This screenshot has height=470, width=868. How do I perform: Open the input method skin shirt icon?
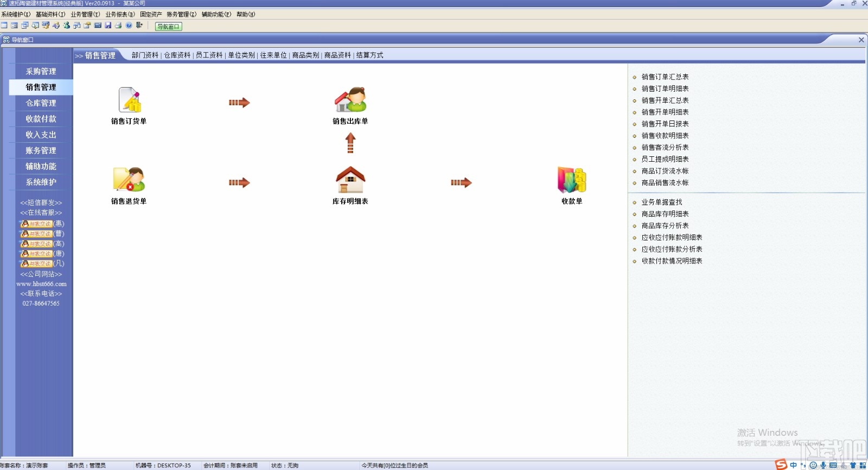click(x=853, y=465)
